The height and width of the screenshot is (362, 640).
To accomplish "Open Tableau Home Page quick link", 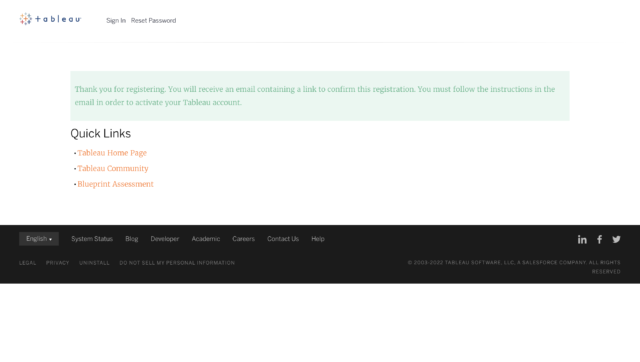I will coord(112,153).
